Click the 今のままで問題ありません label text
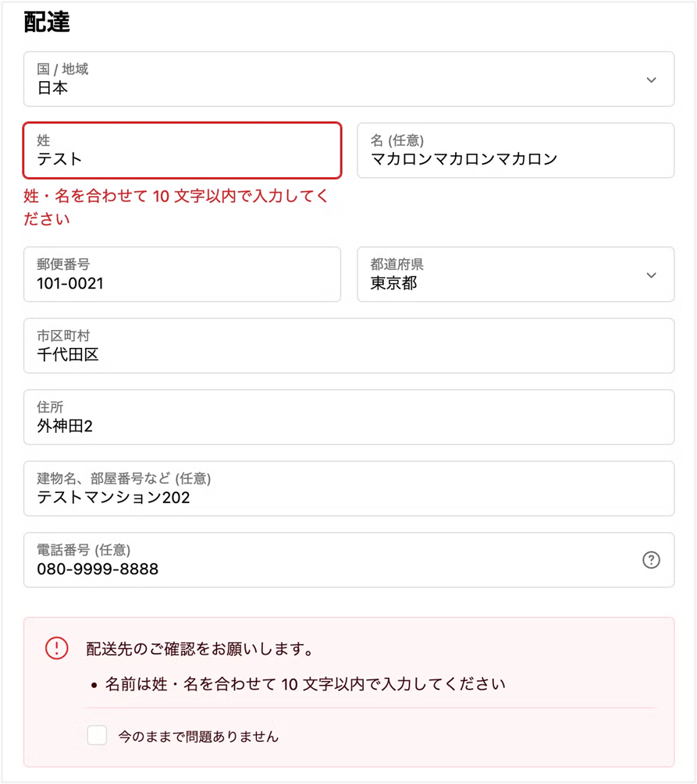Screen dimensions: 697x784 pyautogui.click(x=198, y=736)
